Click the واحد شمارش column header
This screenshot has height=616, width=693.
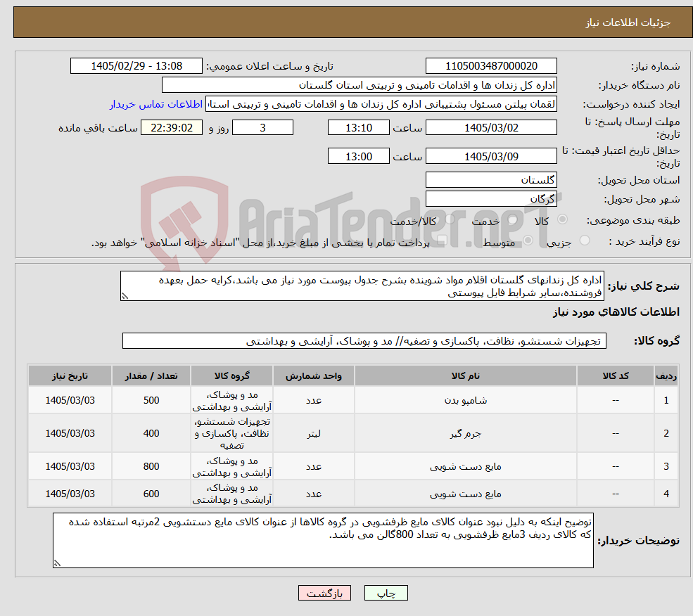(x=313, y=376)
